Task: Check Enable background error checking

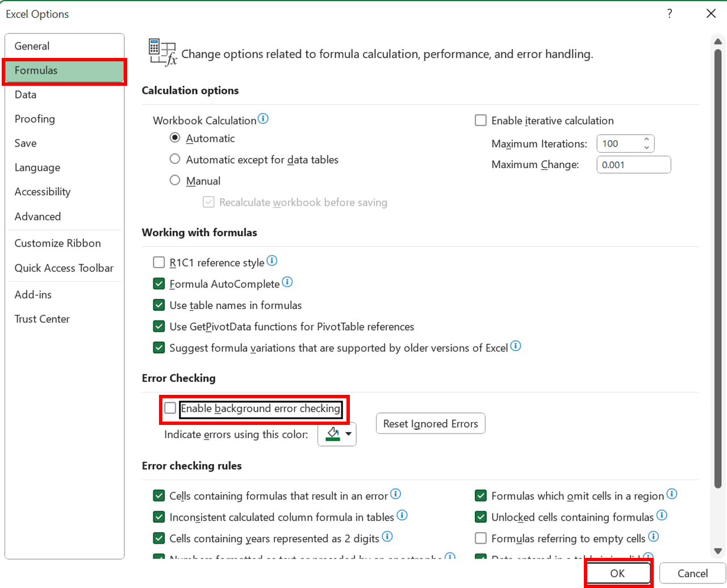Action: (x=170, y=408)
